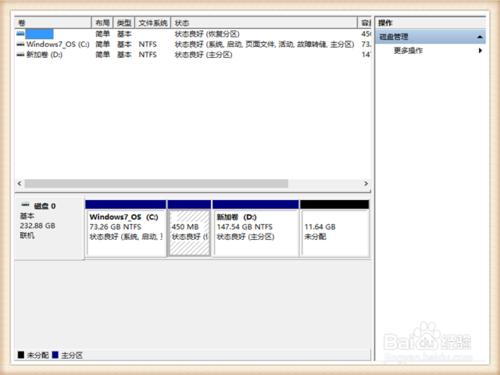Viewport: 500px width, 375px height.
Task: Select the 新加卷 (D:) volume row
Action: click(x=193, y=55)
